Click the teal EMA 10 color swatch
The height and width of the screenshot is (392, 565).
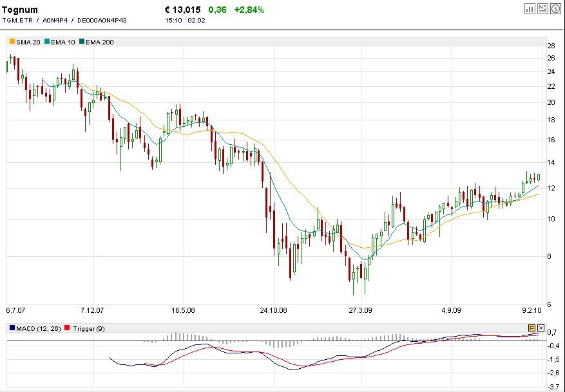(47, 42)
